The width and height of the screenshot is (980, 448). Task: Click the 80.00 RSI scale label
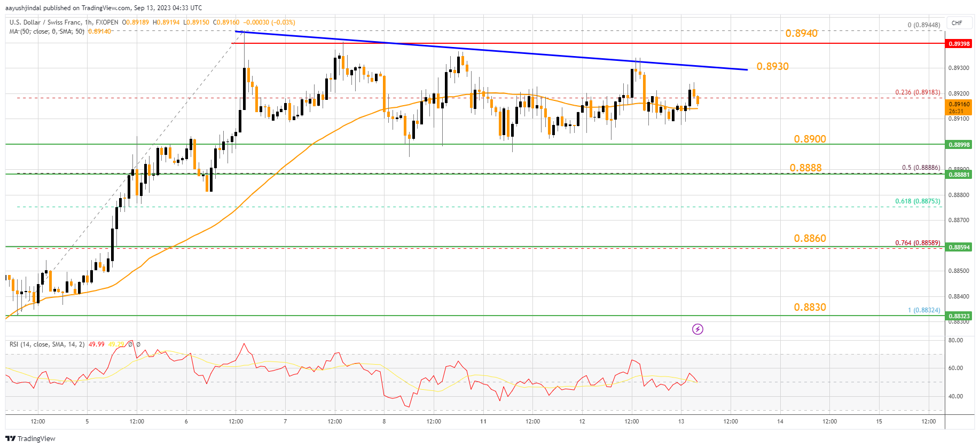pyautogui.click(x=955, y=340)
